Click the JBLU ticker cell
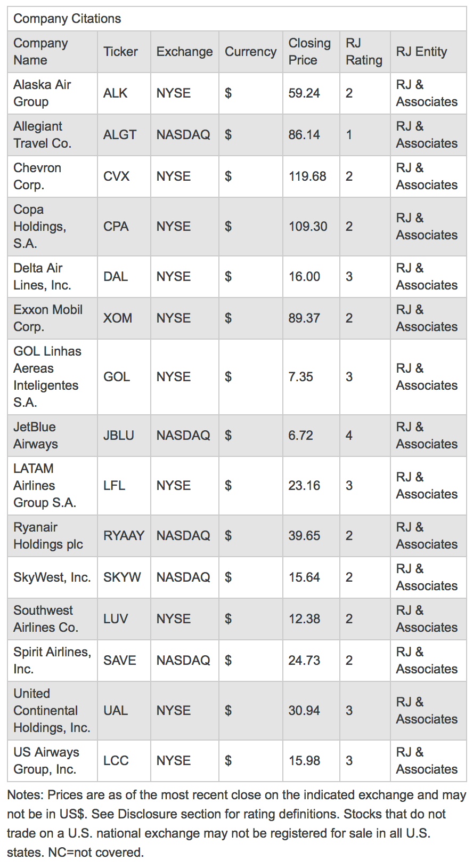This screenshot has height=868, width=473. pyautogui.click(x=119, y=436)
